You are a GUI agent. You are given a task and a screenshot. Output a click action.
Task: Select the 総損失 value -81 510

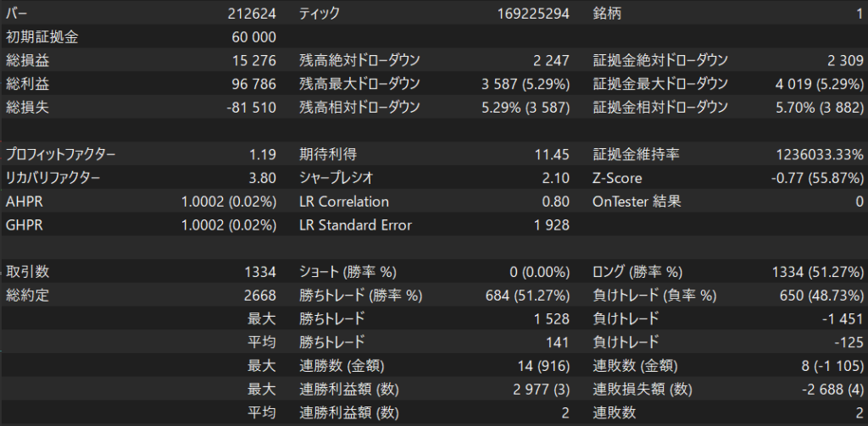251,107
